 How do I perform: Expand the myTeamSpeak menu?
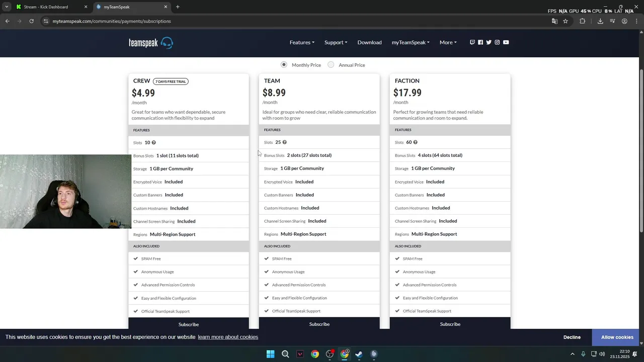pos(411,42)
